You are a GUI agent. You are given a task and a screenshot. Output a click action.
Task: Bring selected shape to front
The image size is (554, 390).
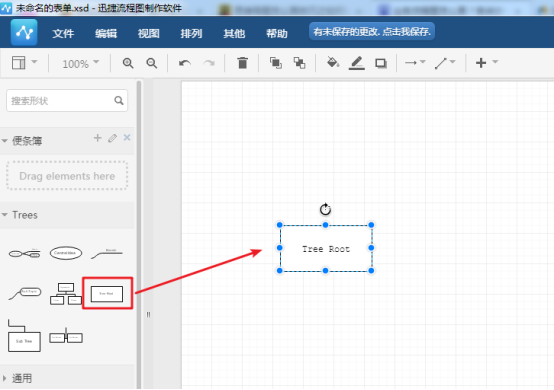[276, 63]
